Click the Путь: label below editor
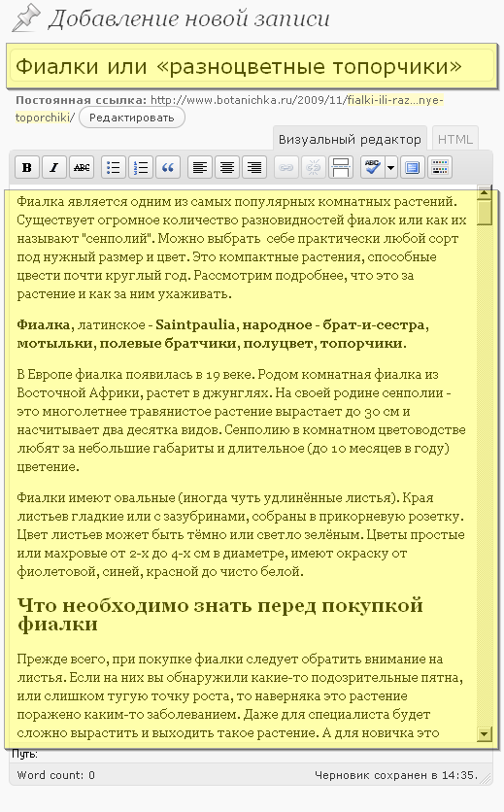The image size is (504, 812). pos(24,754)
